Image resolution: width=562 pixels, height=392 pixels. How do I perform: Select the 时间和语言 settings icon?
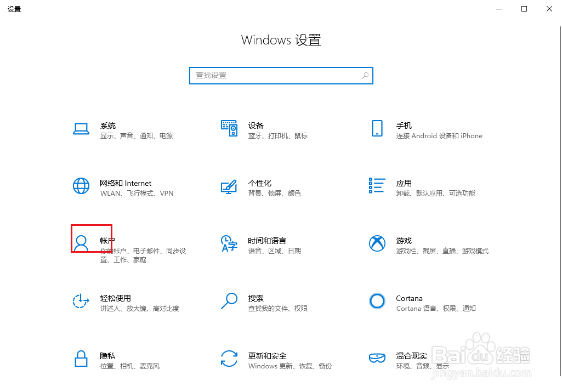pos(229,245)
